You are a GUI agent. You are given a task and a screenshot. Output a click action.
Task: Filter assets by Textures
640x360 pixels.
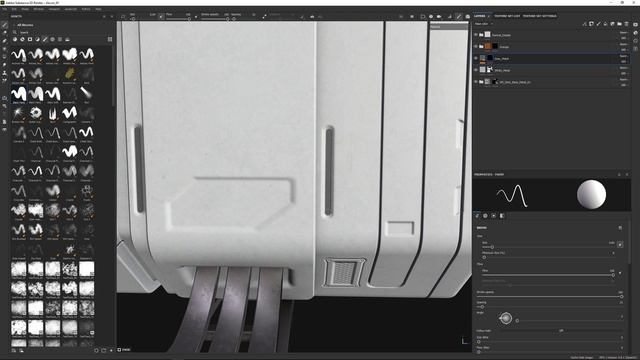tap(60, 39)
